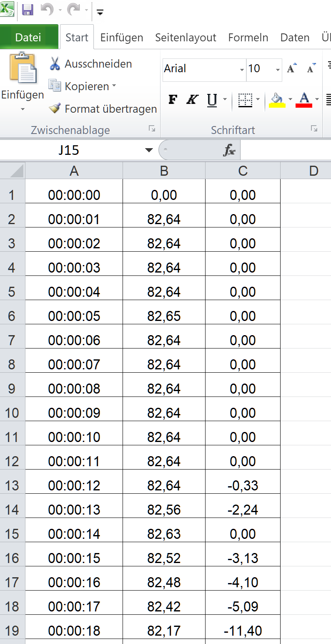
Task: Open Zwischenablage dialog launcher
Action: 152,129
